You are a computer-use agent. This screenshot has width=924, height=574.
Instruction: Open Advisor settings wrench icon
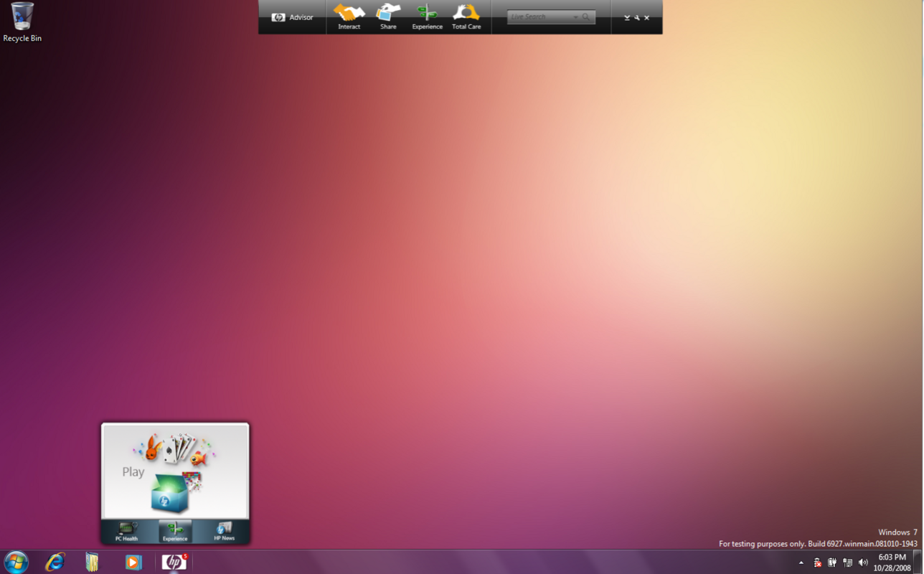click(637, 18)
